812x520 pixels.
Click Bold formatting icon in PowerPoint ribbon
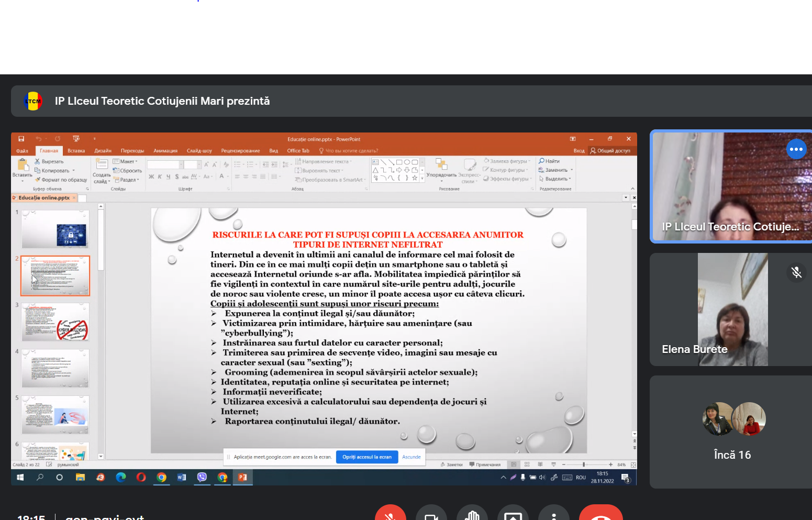point(151,176)
